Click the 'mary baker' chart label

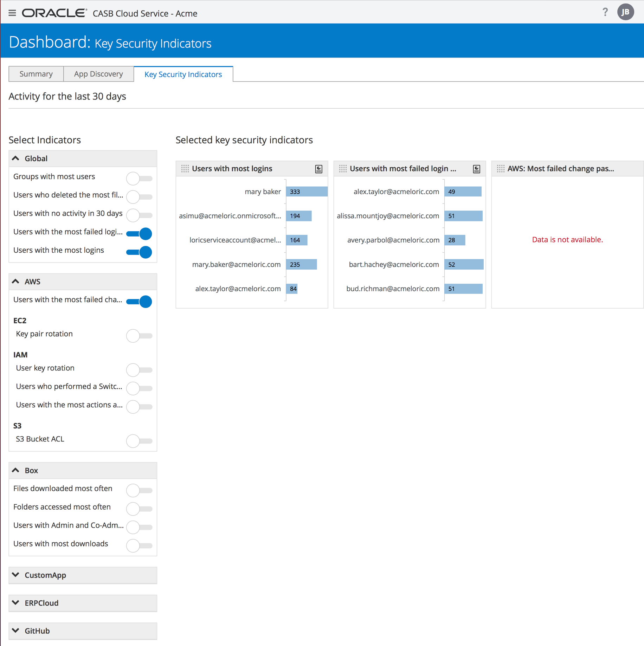coord(263,192)
